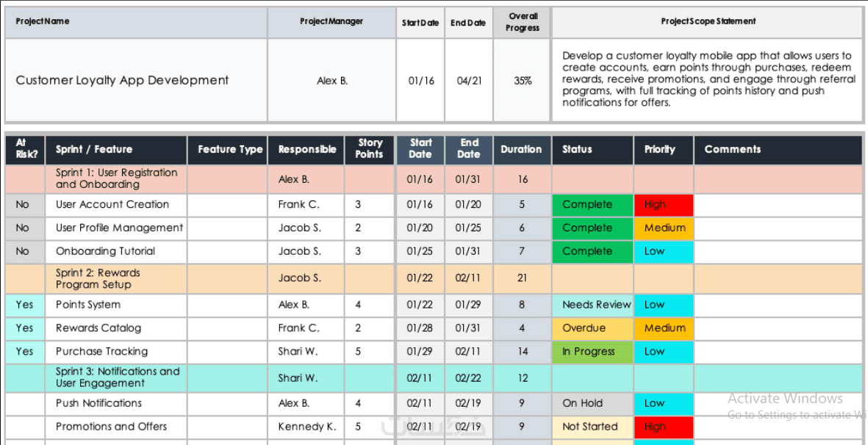The image size is (868, 445).
Task: Click the Medium priority cell for Rewards Catalog
Action: coord(663,328)
